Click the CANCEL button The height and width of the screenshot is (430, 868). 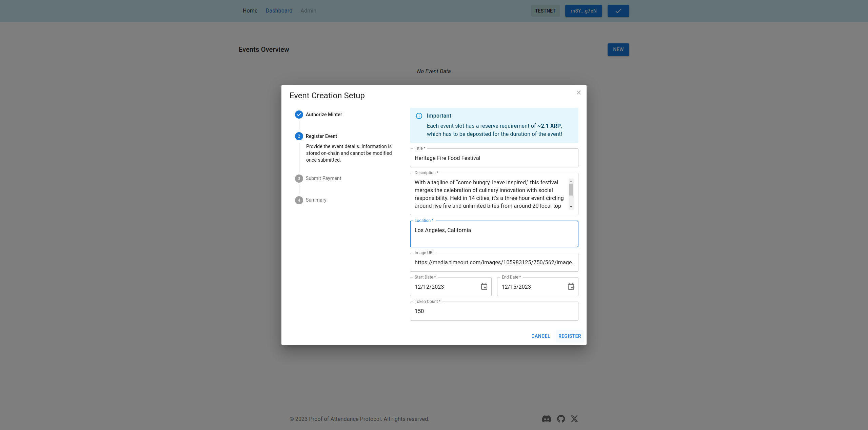point(540,336)
